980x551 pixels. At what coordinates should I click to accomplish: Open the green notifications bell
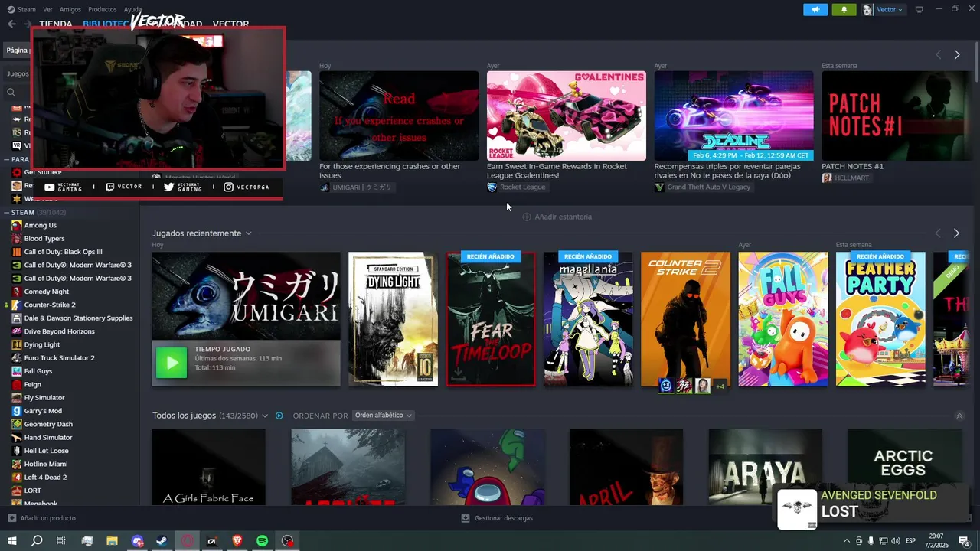pyautogui.click(x=844, y=10)
